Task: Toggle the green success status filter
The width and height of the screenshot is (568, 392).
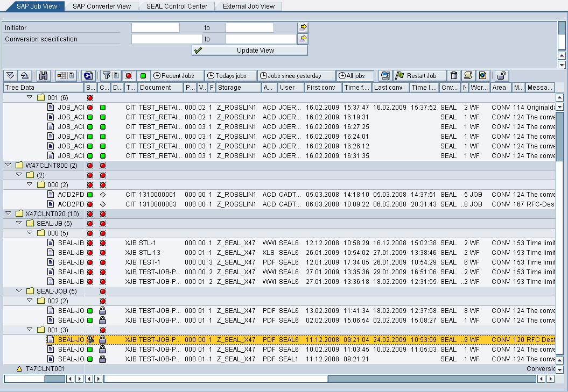Action: pos(143,76)
